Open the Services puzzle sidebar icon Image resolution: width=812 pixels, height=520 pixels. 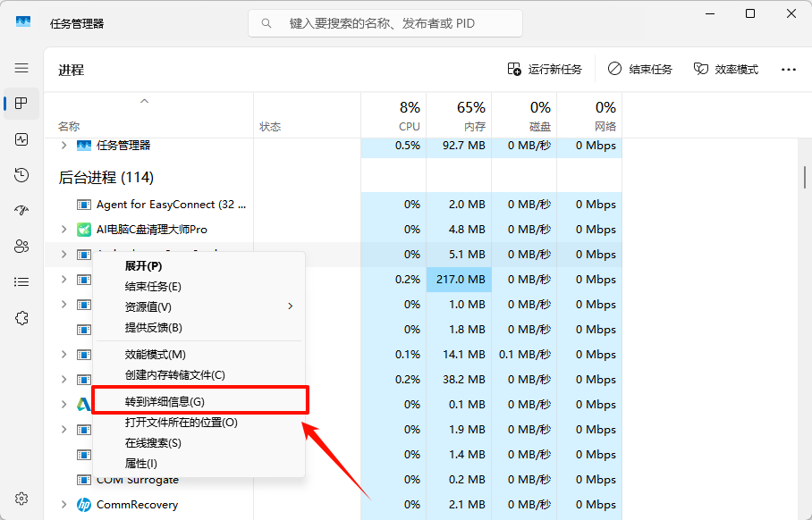(21, 318)
